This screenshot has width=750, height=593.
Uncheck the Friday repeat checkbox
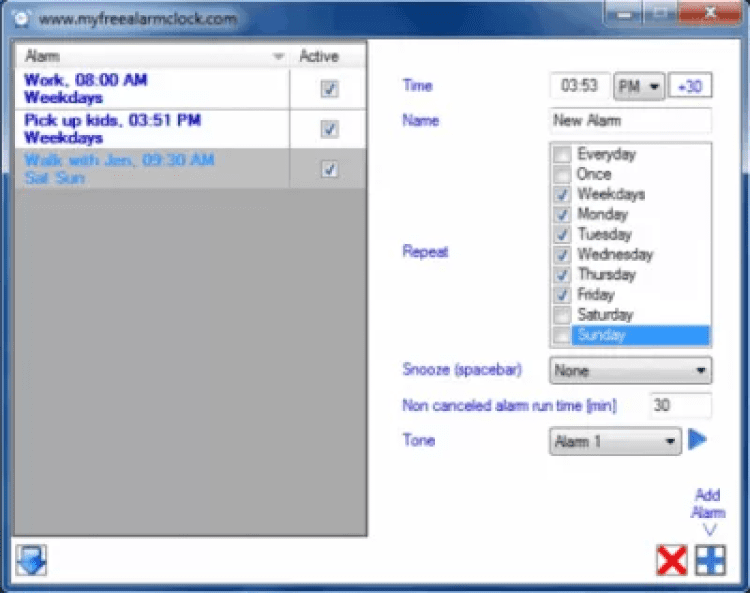[562, 295]
